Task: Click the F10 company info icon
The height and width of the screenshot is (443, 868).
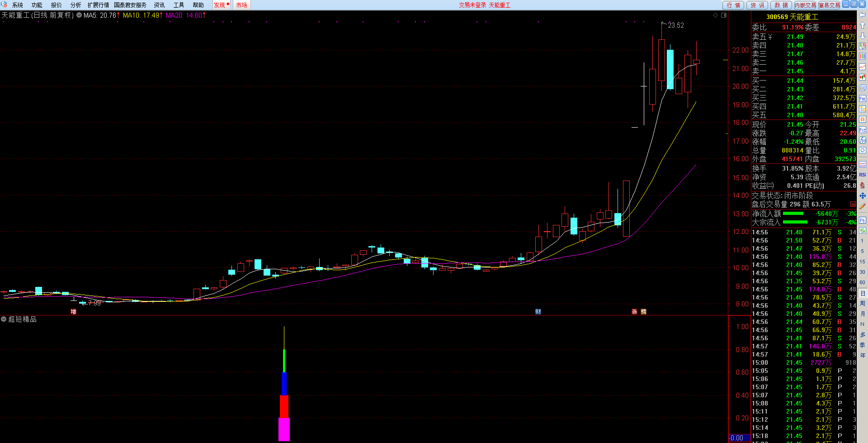Action: [x=863, y=98]
